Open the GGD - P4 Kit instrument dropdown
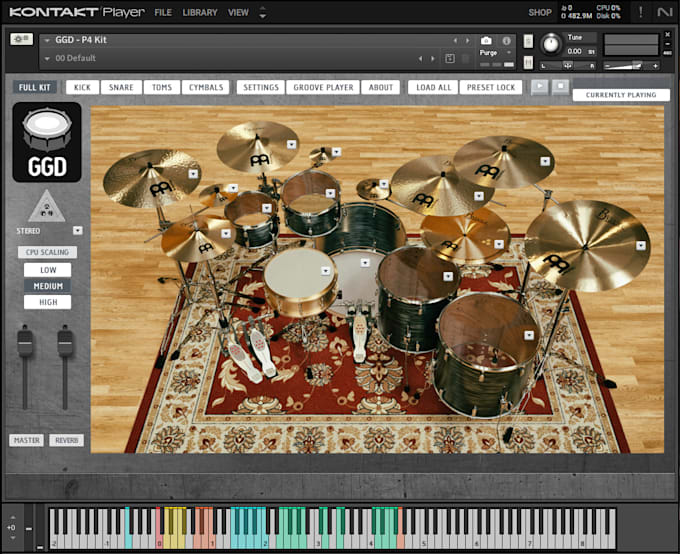Image resolution: width=680 pixels, height=554 pixels. tap(47, 40)
